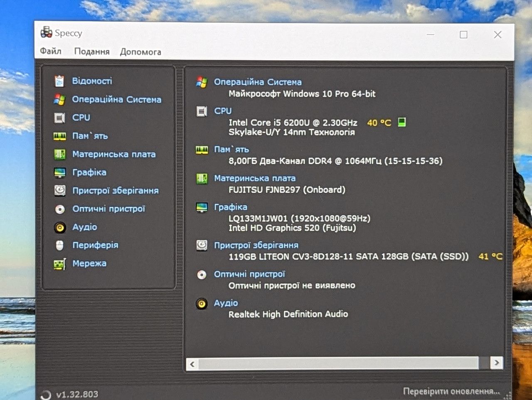The height and width of the screenshot is (400, 532).
Task: Open the Допомога menu
Action: click(x=140, y=52)
